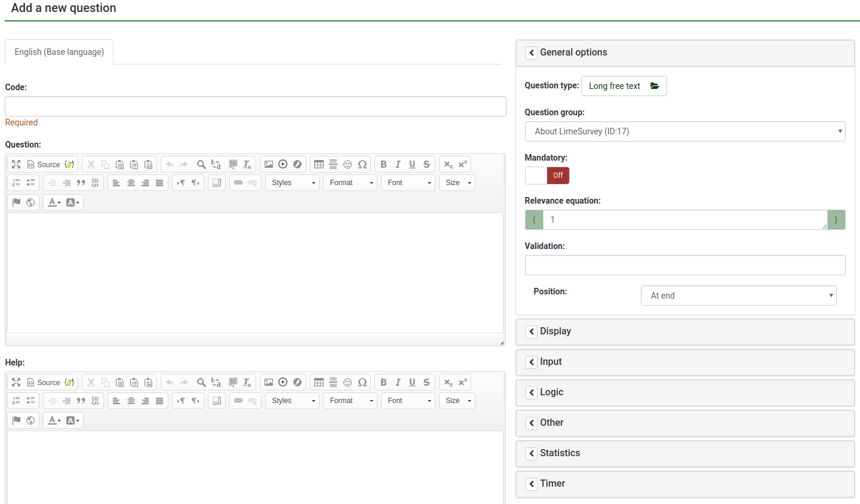Insert a link in the Help editor
860x504 pixels.
tap(238, 401)
